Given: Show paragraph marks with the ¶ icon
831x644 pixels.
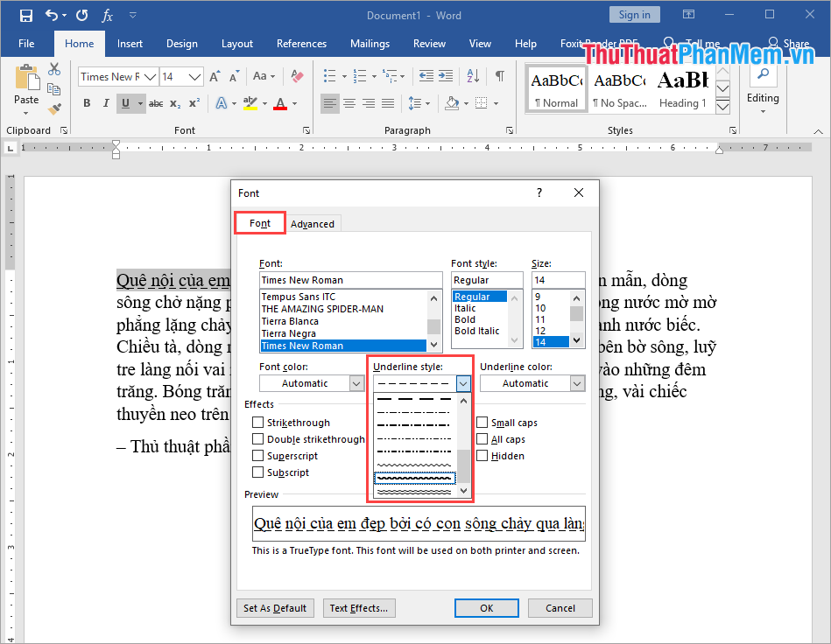Looking at the screenshot, I should (499, 76).
